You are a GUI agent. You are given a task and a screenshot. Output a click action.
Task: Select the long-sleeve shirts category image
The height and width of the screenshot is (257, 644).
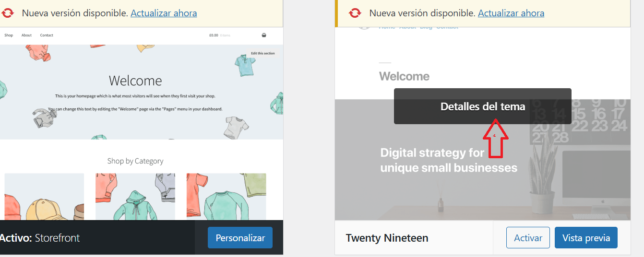tap(226, 197)
